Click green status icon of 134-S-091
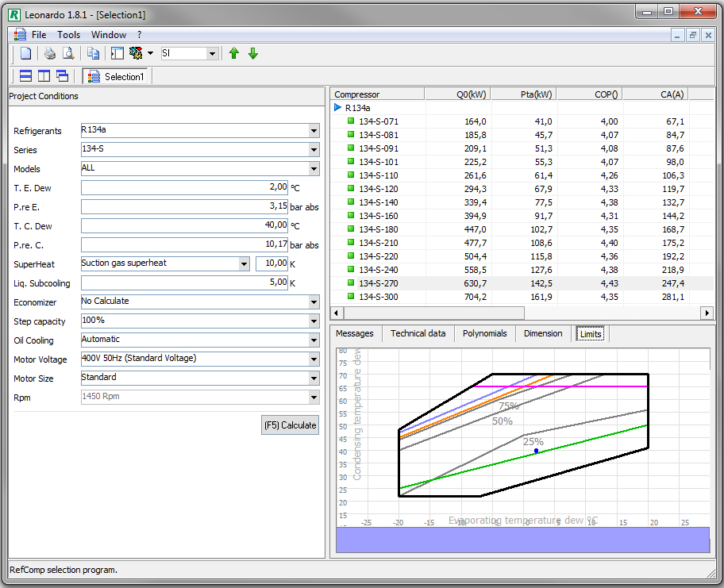 (351, 148)
